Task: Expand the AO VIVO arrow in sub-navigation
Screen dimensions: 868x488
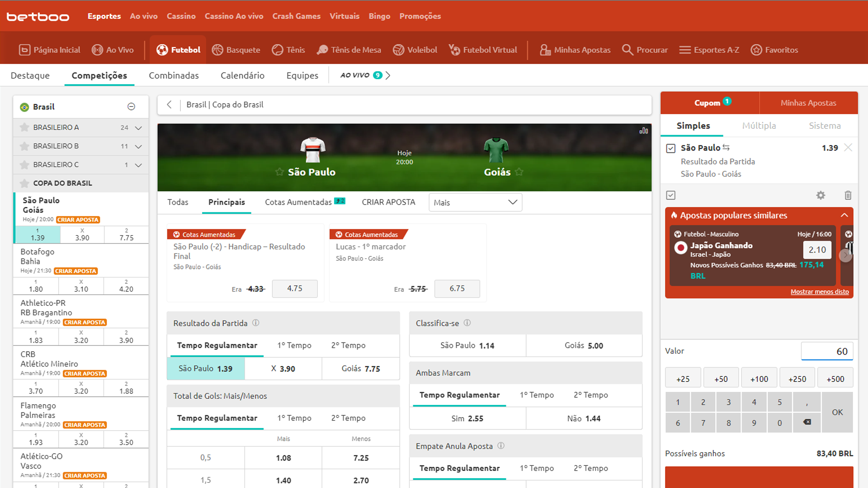Action: coord(388,75)
